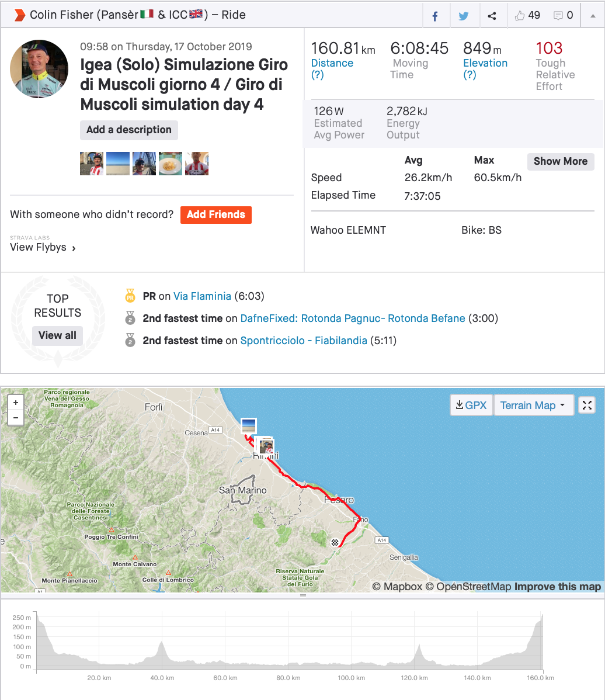
Task: Open Spontricciolo - Fiabilandia segment link
Action: [x=304, y=341]
